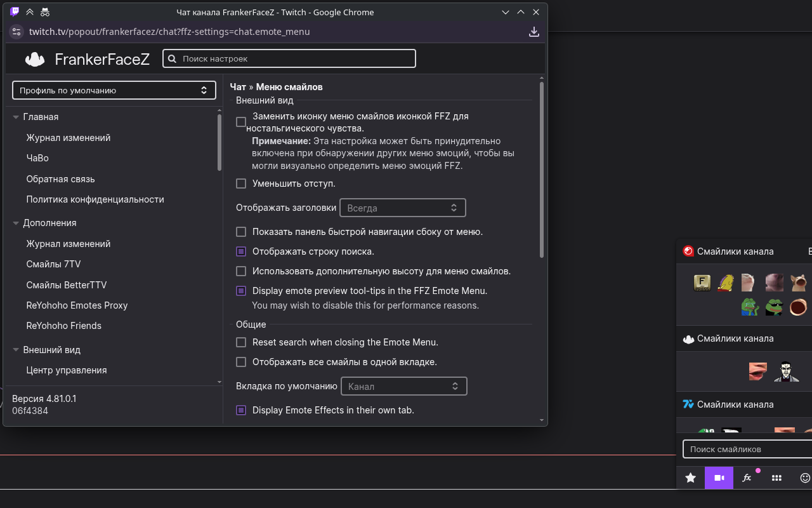The width and height of the screenshot is (812, 508).
Task: Click the white FrankerFaceZ section icon in emote menu
Action: (688, 338)
